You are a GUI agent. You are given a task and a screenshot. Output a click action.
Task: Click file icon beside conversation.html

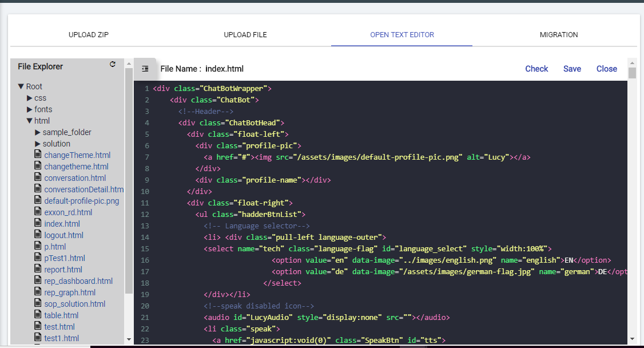click(38, 177)
